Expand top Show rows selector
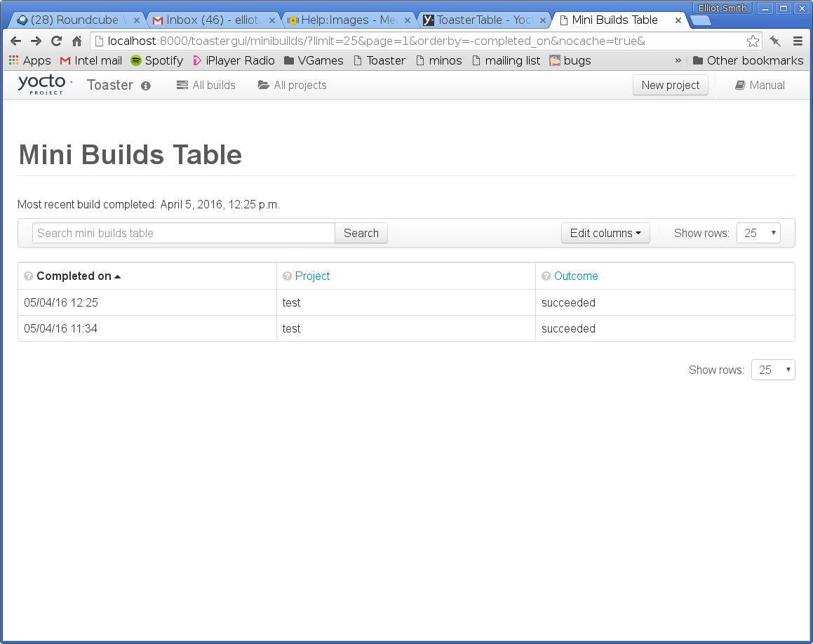Screen dimensions: 813x644 pos(758,233)
